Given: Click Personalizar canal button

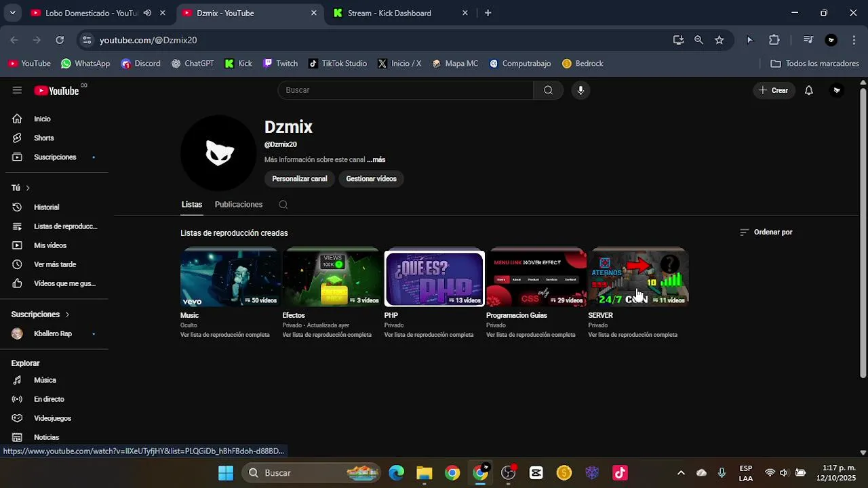Looking at the screenshot, I should click(x=300, y=179).
